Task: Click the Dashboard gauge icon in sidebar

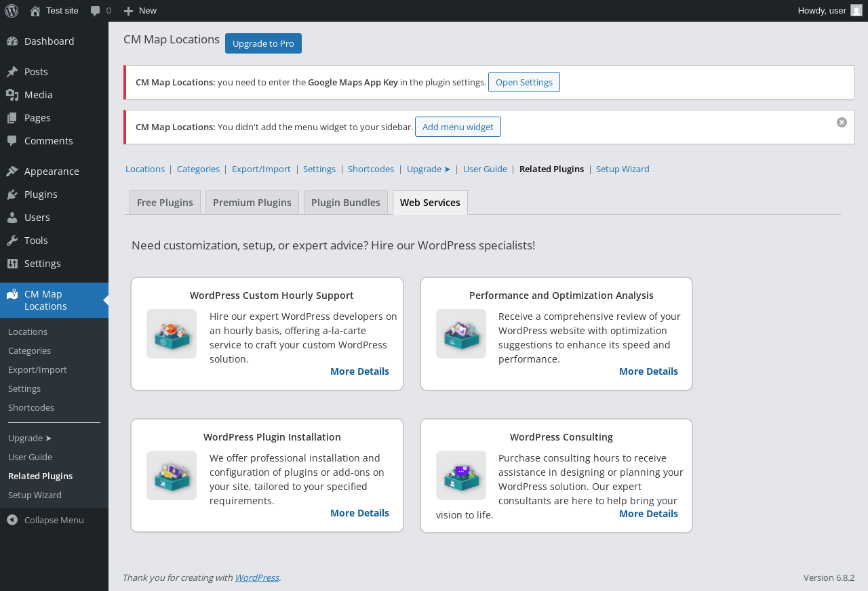Action: tap(12, 41)
